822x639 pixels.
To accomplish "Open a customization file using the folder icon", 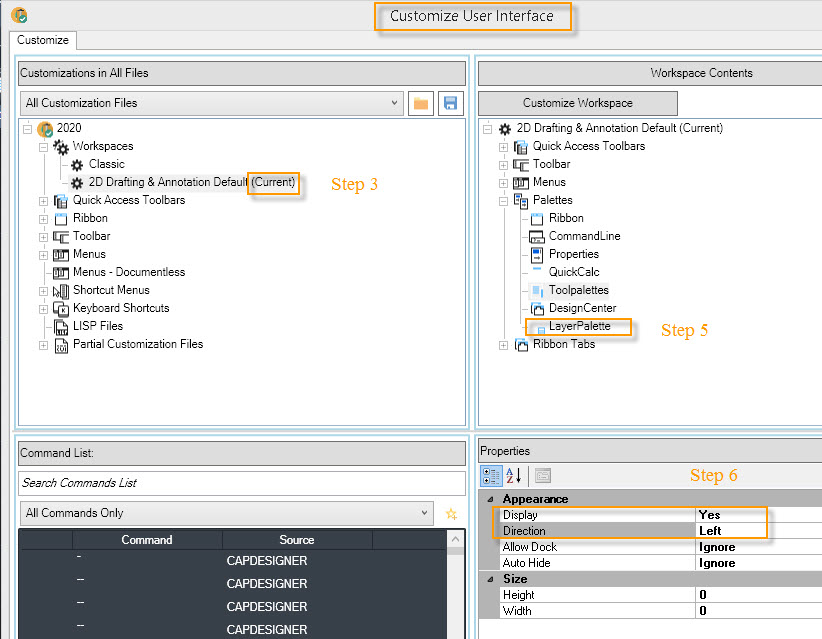I will pyautogui.click(x=420, y=103).
